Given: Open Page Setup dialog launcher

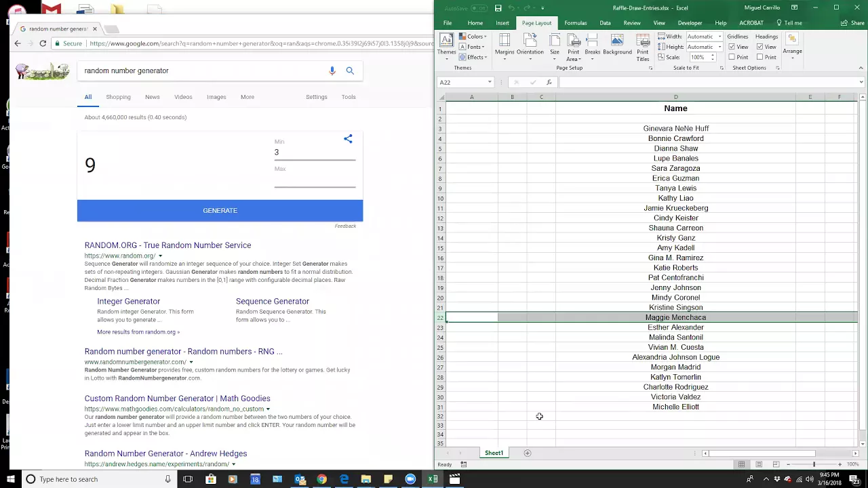Looking at the screenshot, I should 650,68.
